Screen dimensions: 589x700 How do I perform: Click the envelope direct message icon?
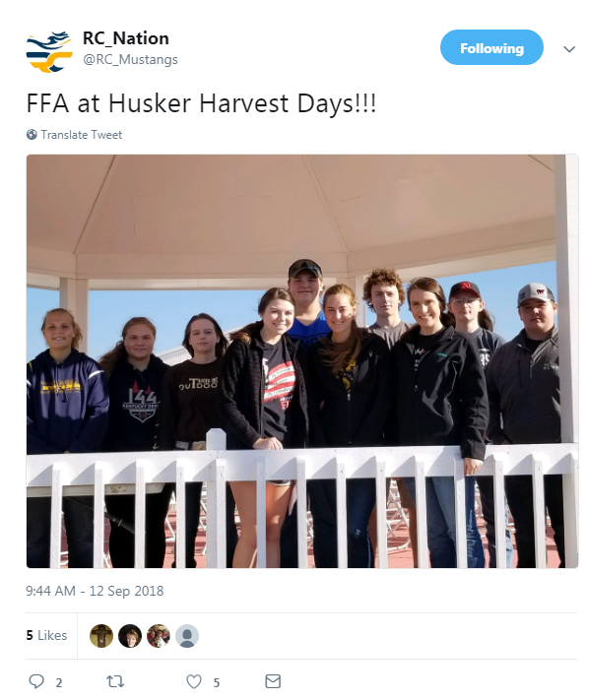click(x=273, y=681)
